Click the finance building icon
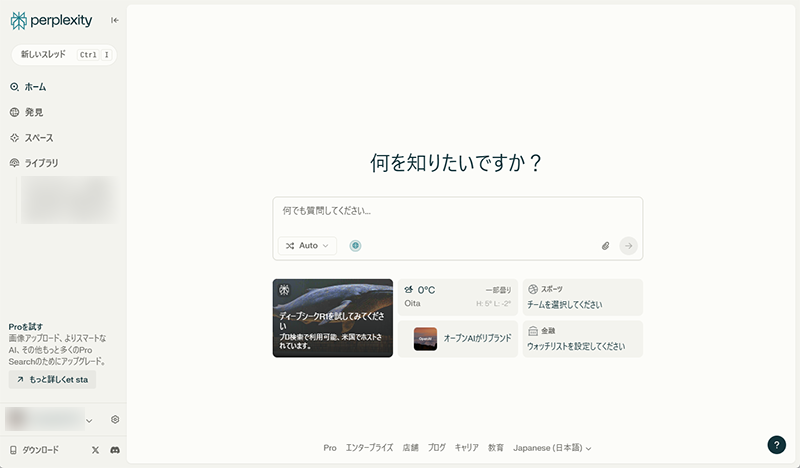 [x=533, y=331]
